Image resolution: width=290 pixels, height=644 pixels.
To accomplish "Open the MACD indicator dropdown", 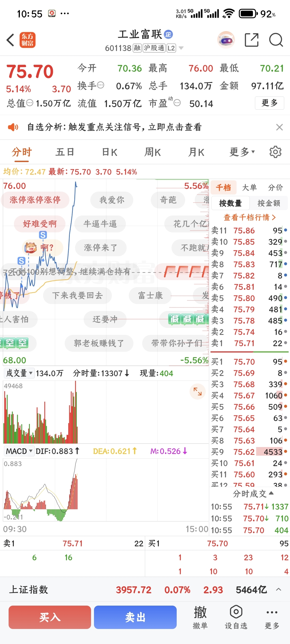I will click(x=19, y=451).
